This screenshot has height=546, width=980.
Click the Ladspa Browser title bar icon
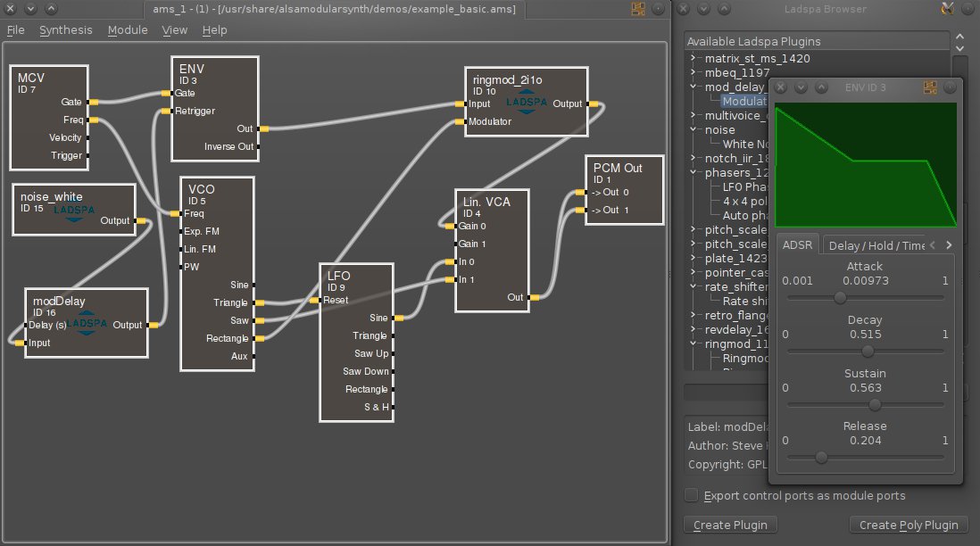tap(947, 9)
